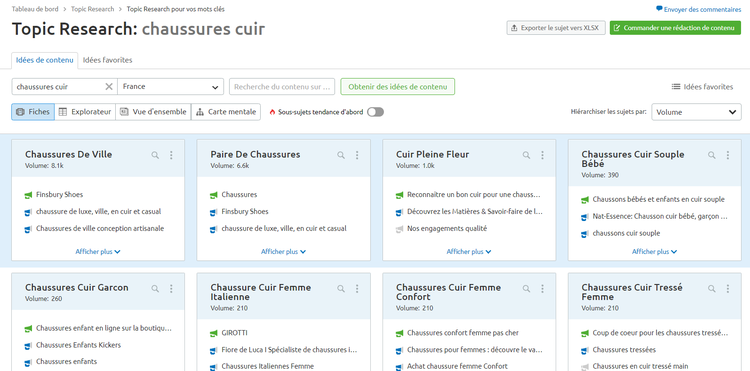Click the Idées favorites button at right
The image size is (750, 371).
coord(702,87)
